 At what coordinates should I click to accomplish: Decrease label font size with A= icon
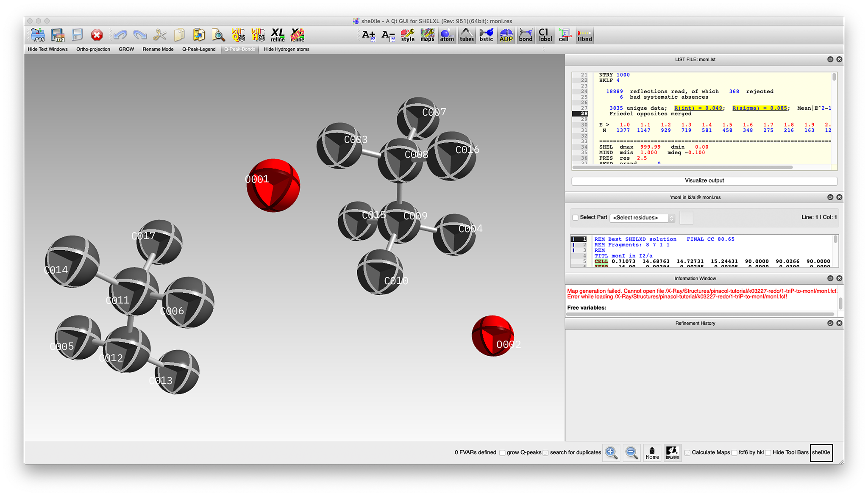(388, 36)
